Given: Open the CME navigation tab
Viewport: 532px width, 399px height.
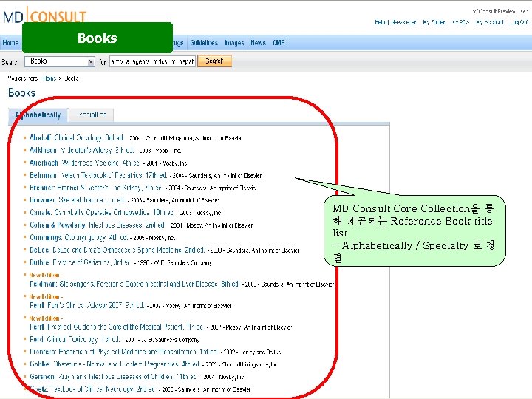Looking at the screenshot, I should [x=279, y=43].
